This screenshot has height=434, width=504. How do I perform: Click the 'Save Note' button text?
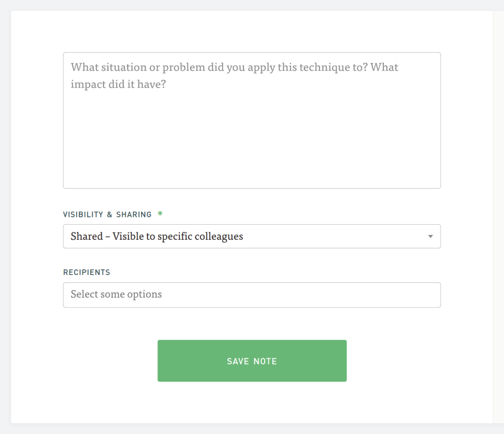(252, 361)
